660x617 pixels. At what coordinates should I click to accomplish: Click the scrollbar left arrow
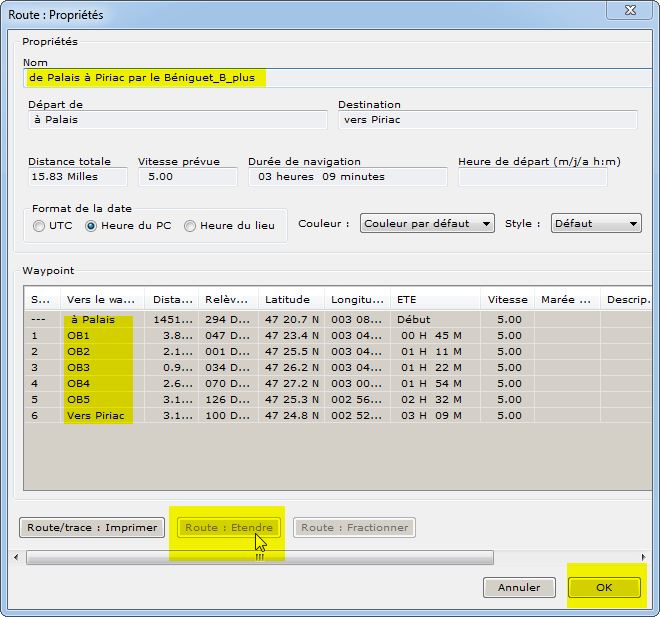[16, 558]
